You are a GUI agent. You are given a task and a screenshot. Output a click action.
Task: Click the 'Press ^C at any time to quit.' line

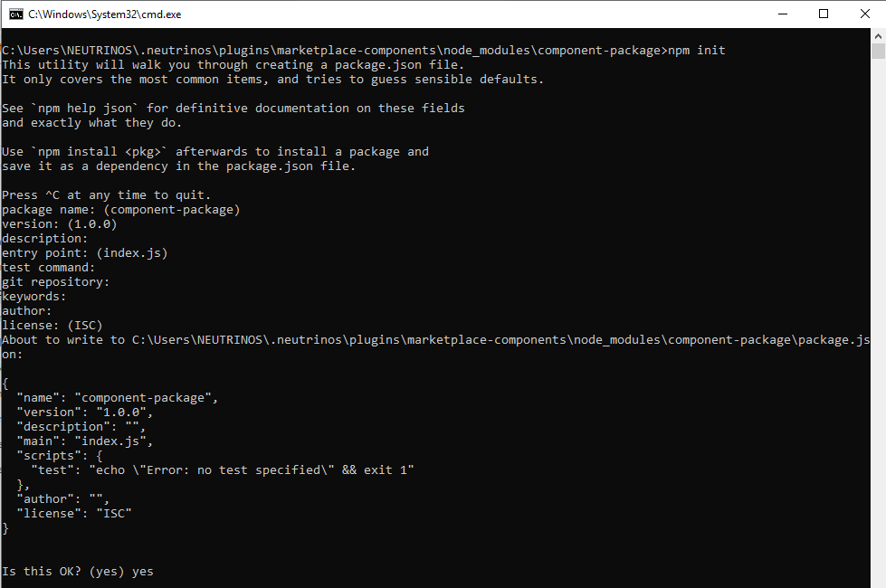(x=106, y=195)
